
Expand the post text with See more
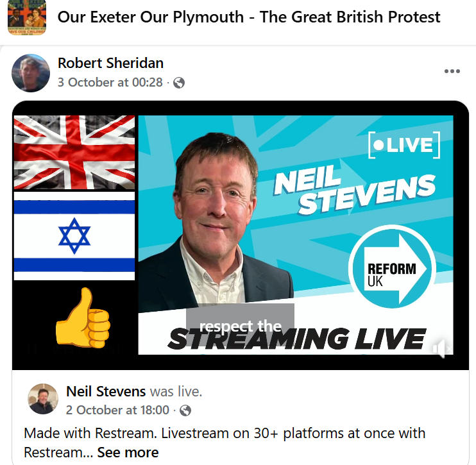(x=128, y=452)
